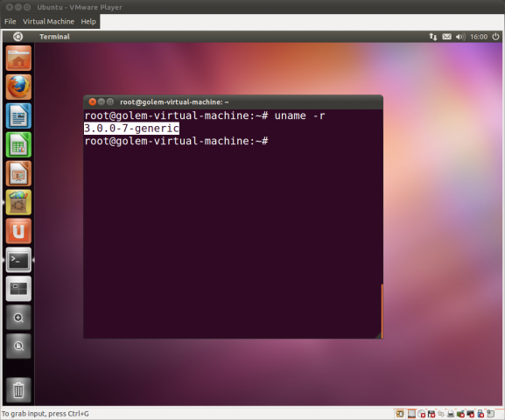
Task: Open Ubuntu One launcher icon
Action: (x=18, y=231)
